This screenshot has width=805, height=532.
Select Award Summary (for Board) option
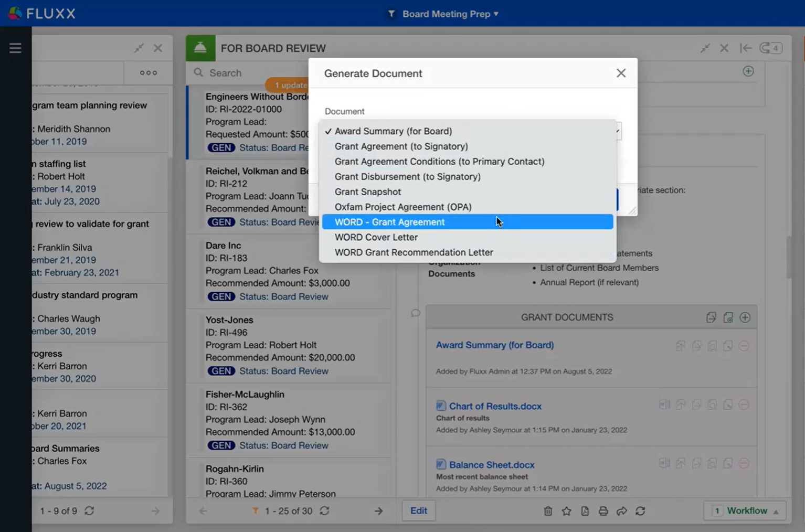point(468,131)
